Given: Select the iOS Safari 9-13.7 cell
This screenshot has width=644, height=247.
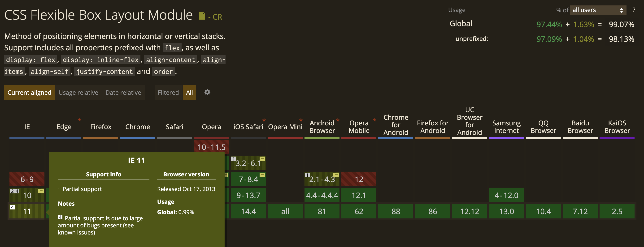Looking at the screenshot, I should 248,195.
